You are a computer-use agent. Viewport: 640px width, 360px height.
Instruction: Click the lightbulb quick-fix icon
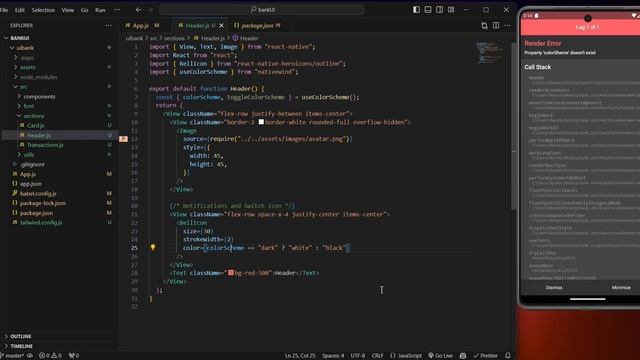point(153,247)
